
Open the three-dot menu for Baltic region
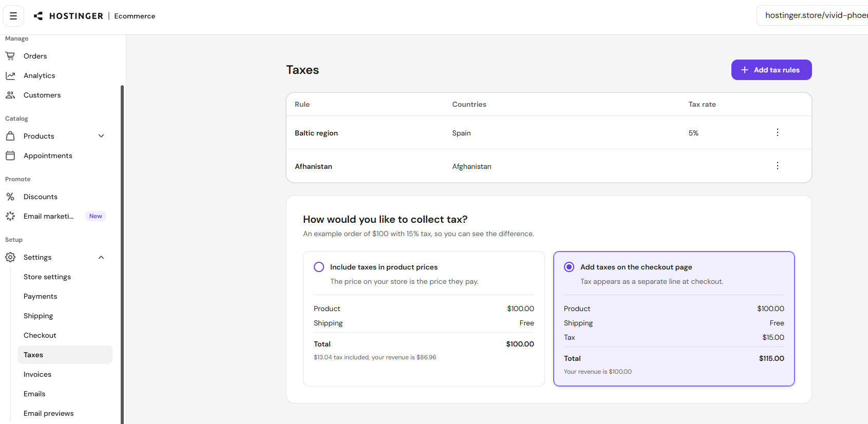coord(778,132)
